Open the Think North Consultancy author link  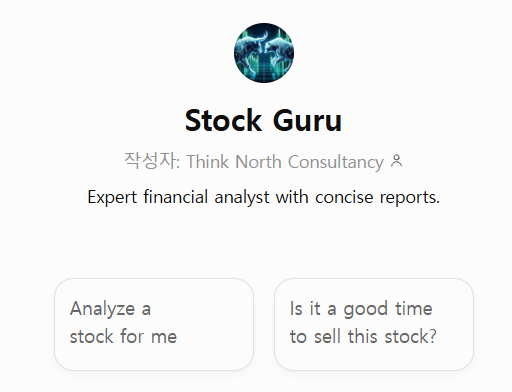285,162
